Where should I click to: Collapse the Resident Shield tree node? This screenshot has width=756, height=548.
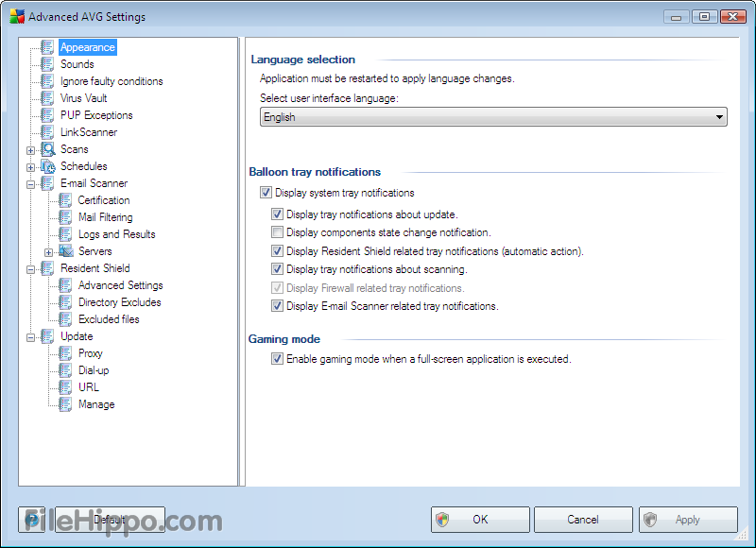(31, 269)
